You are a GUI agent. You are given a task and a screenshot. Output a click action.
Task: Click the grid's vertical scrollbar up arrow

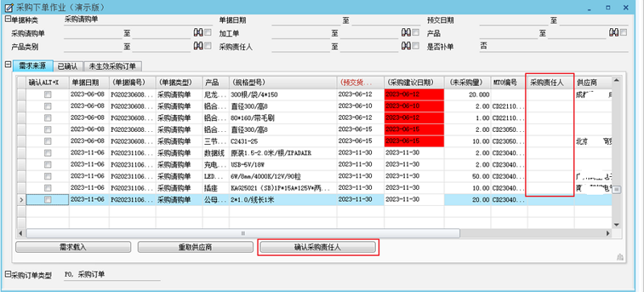tap(616, 80)
